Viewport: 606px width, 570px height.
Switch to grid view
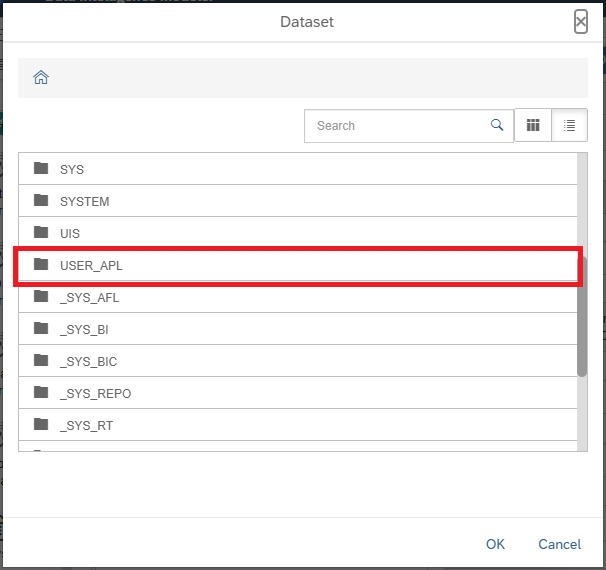[x=533, y=126]
